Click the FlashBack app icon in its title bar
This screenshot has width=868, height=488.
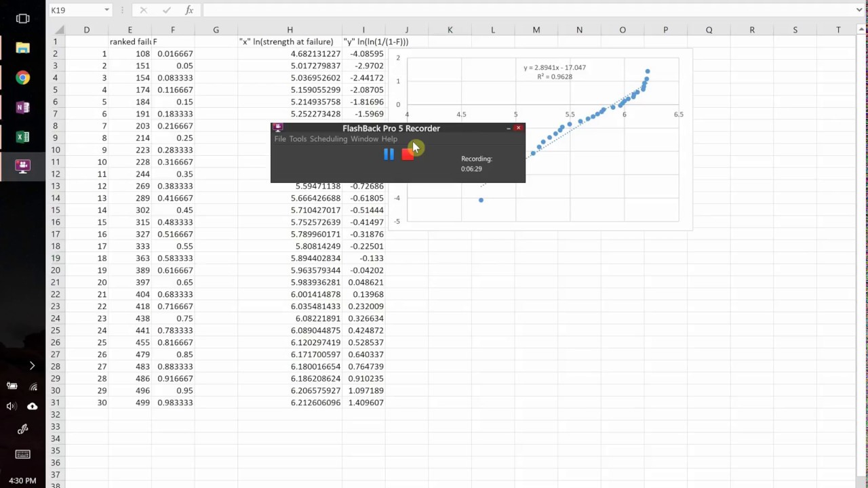click(x=277, y=127)
